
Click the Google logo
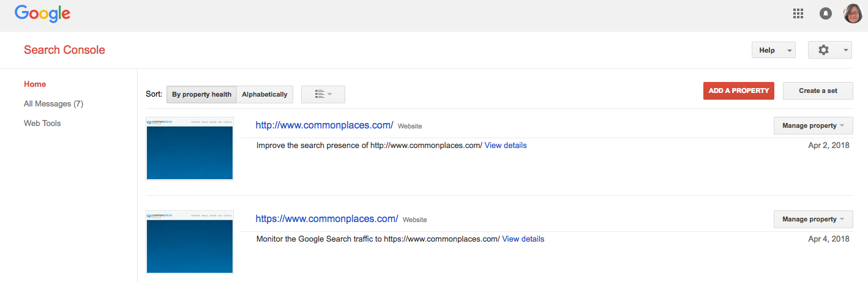[42, 13]
